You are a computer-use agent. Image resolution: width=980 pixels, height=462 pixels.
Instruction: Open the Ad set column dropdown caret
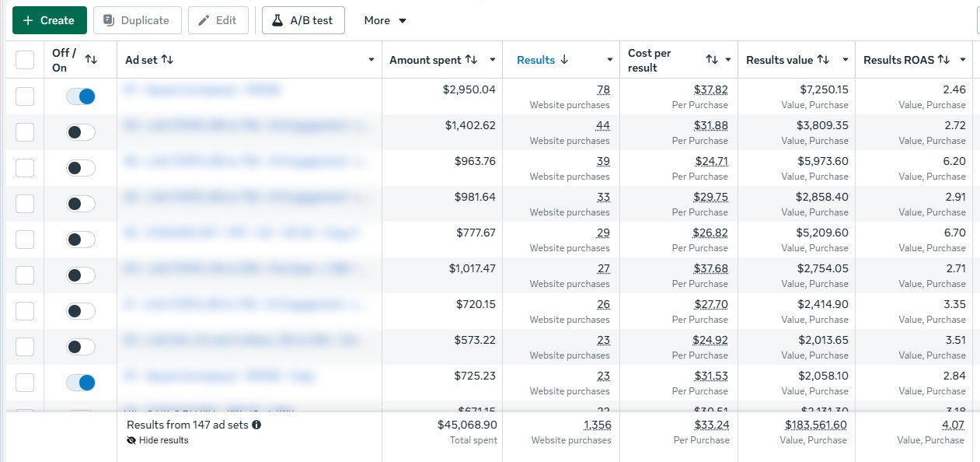click(x=371, y=60)
